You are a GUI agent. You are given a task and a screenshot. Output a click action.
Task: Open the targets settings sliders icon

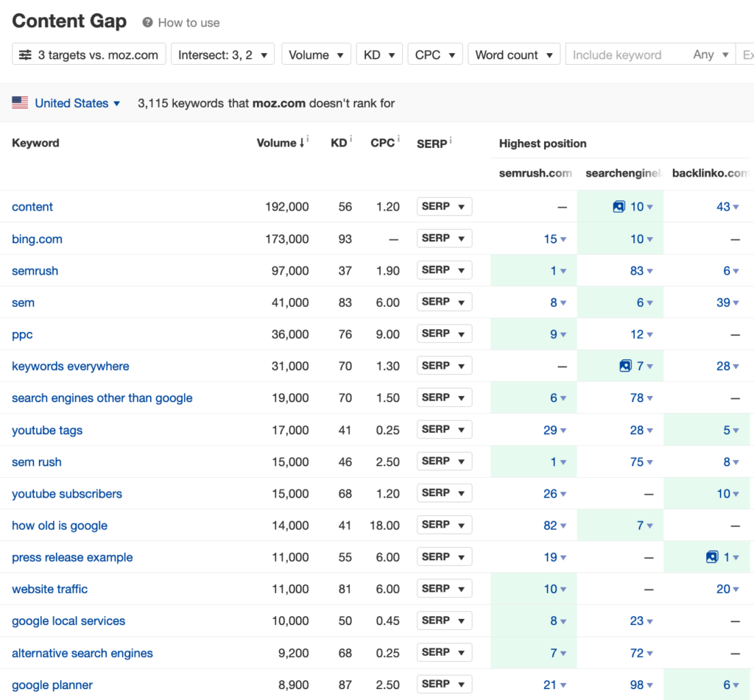25,54
